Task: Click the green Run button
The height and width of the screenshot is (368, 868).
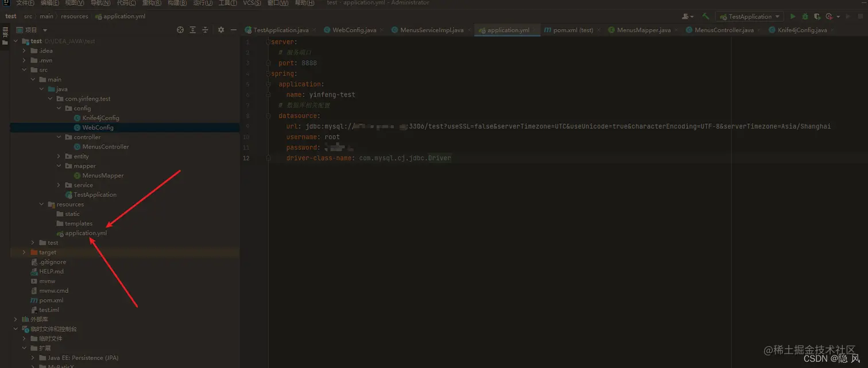Action: point(793,17)
